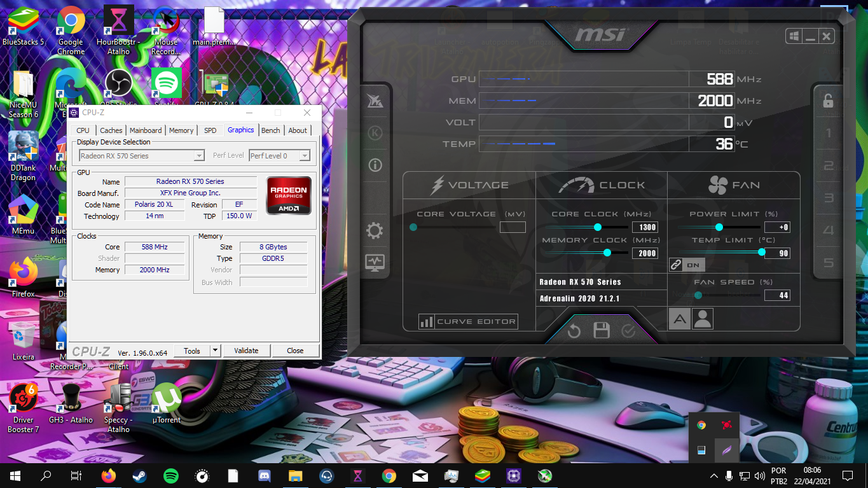Reset settings with the Afterburner reset arrow
Image resolution: width=868 pixels, height=488 pixels.
point(574,331)
